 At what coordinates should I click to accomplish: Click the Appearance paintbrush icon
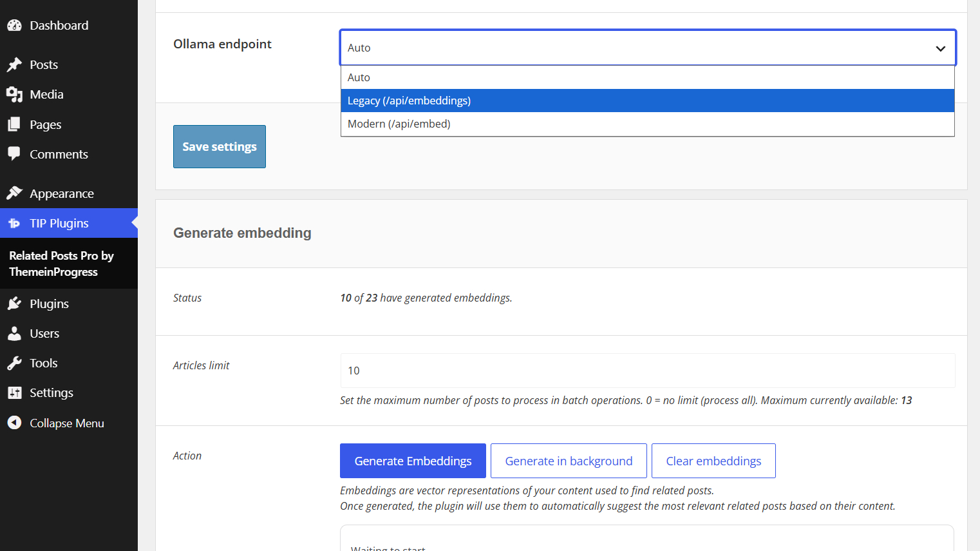[14, 193]
